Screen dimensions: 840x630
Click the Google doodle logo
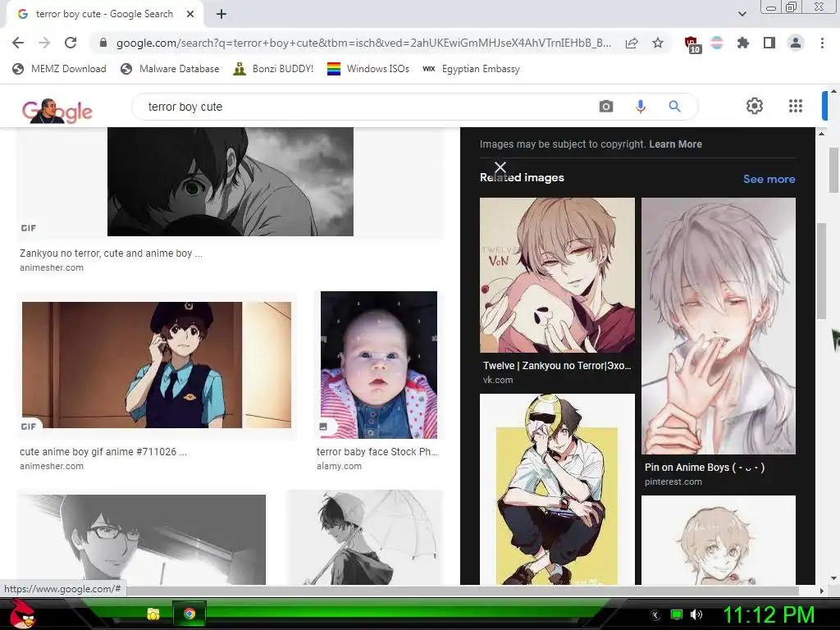pos(57,111)
